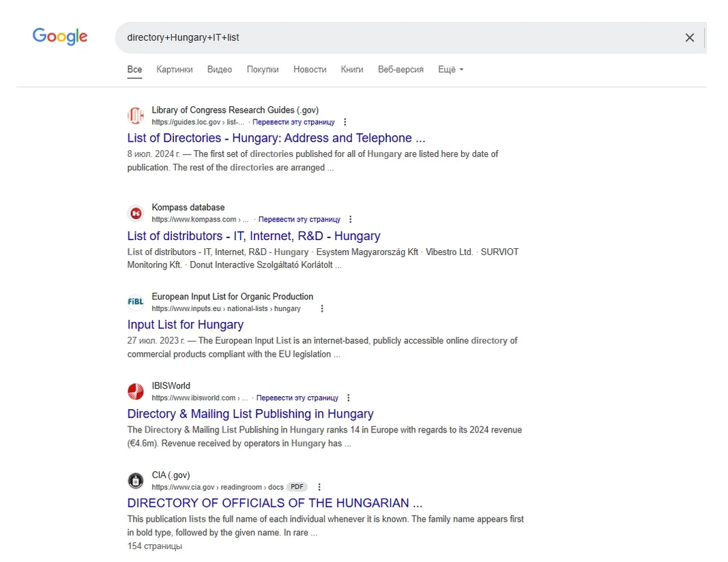Click the www.ibisworld.com URL
The height and width of the screenshot is (562, 728).
click(200, 398)
